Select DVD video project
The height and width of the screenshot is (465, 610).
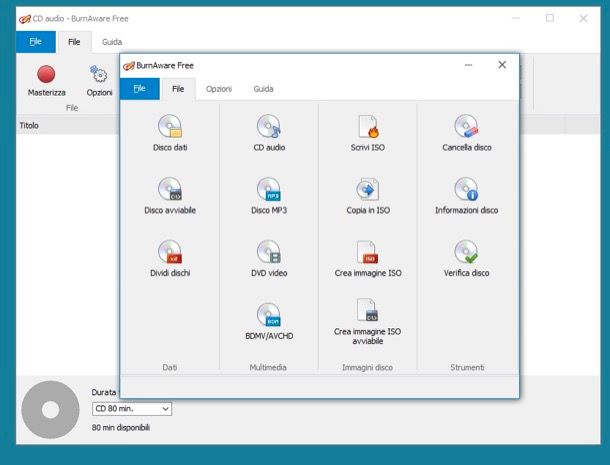(269, 258)
